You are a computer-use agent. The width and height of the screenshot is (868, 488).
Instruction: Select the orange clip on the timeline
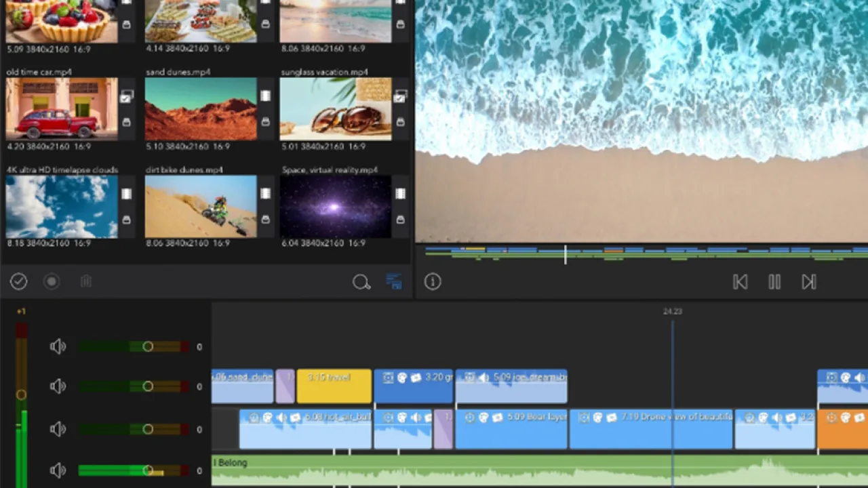point(843,429)
